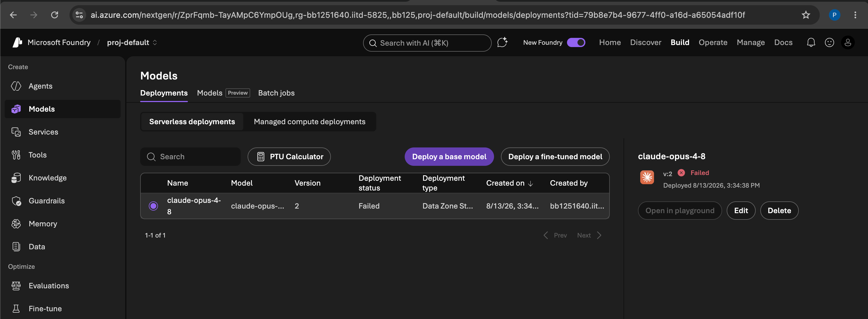Click the Model column header
This screenshot has height=319, width=868.
click(x=242, y=183)
